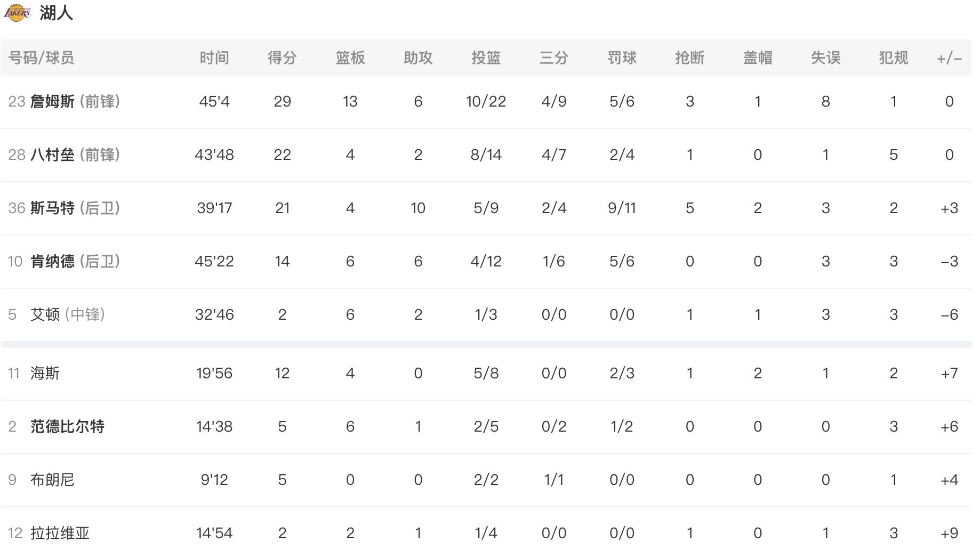Click the Lakers team logo

click(18, 13)
